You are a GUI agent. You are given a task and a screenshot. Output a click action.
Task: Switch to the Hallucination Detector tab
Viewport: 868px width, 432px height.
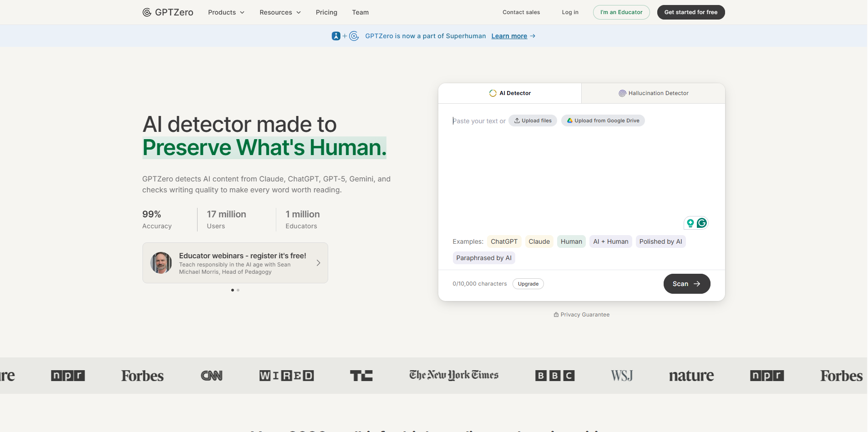[653, 93]
